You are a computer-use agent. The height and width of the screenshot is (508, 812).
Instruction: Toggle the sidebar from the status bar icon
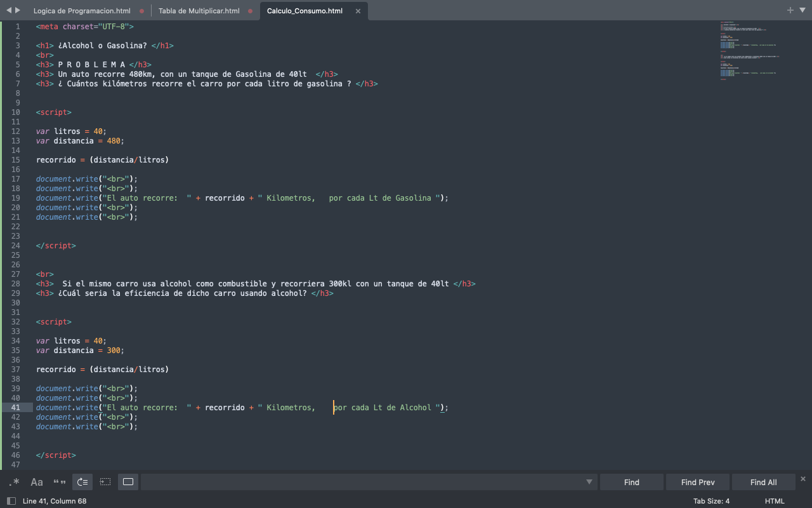(11, 501)
